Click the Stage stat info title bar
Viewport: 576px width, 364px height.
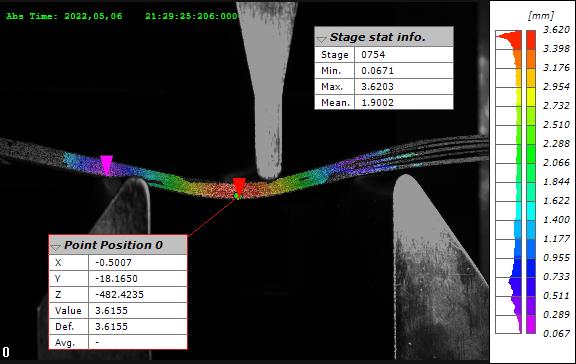(384, 37)
